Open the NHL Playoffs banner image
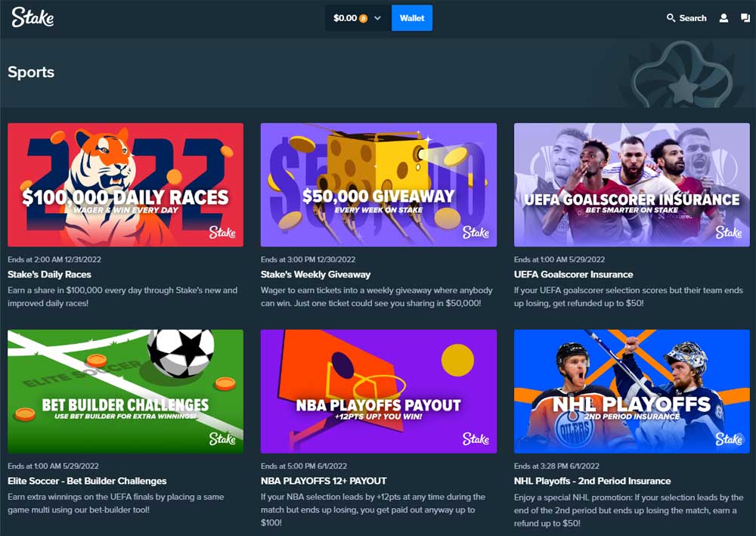Viewport: 756px width, 536px height. (x=631, y=392)
